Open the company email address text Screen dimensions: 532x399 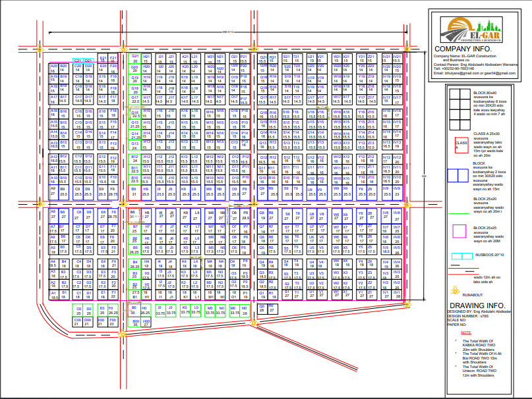point(467,73)
